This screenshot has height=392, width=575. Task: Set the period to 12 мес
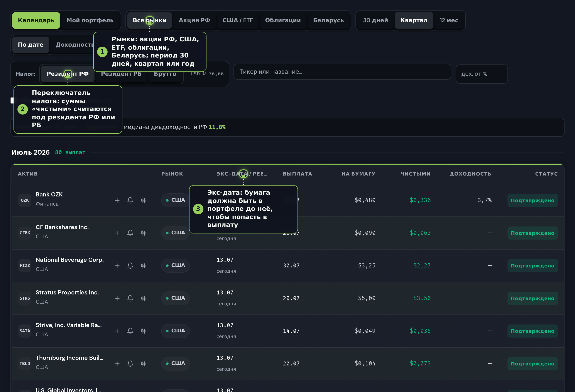[x=449, y=20]
